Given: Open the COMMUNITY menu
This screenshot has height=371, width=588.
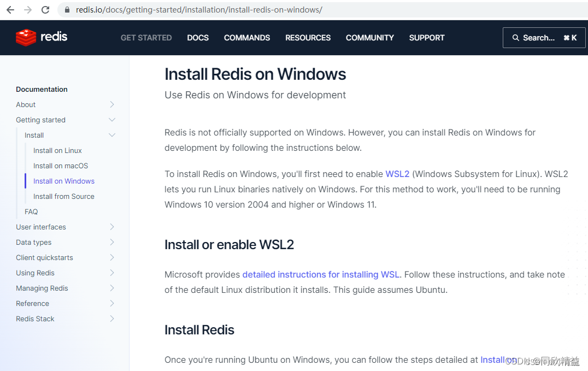Looking at the screenshot, I should coord(370,38).
